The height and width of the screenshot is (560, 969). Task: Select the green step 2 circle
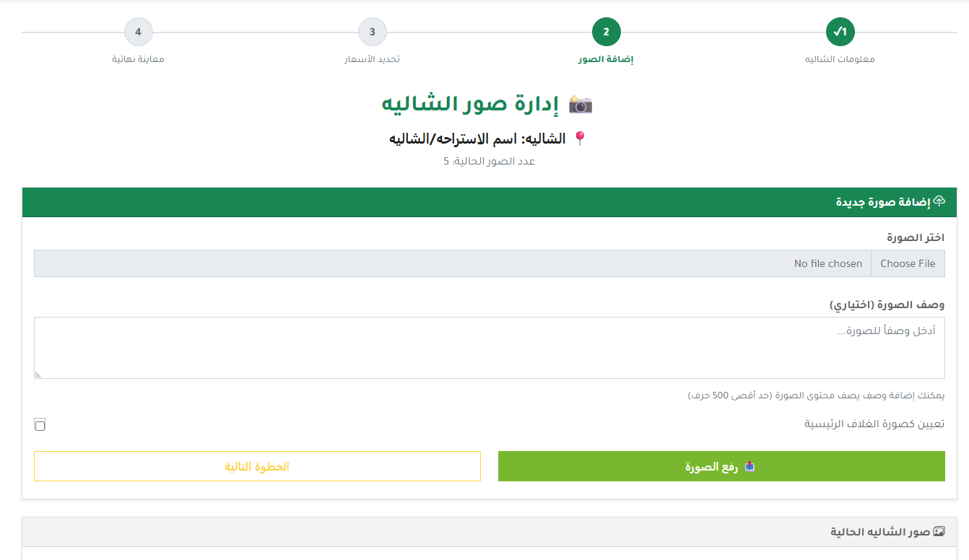(x=606, y=32)
